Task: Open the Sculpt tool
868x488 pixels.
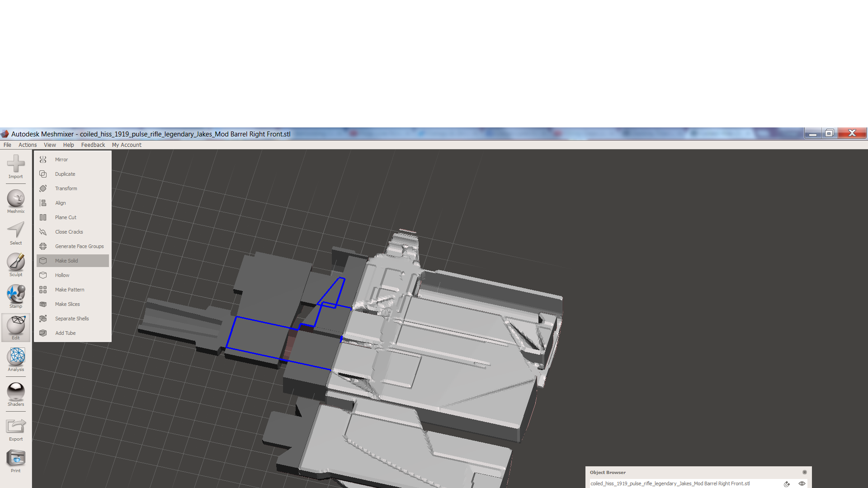Action: tap(16, 265)
